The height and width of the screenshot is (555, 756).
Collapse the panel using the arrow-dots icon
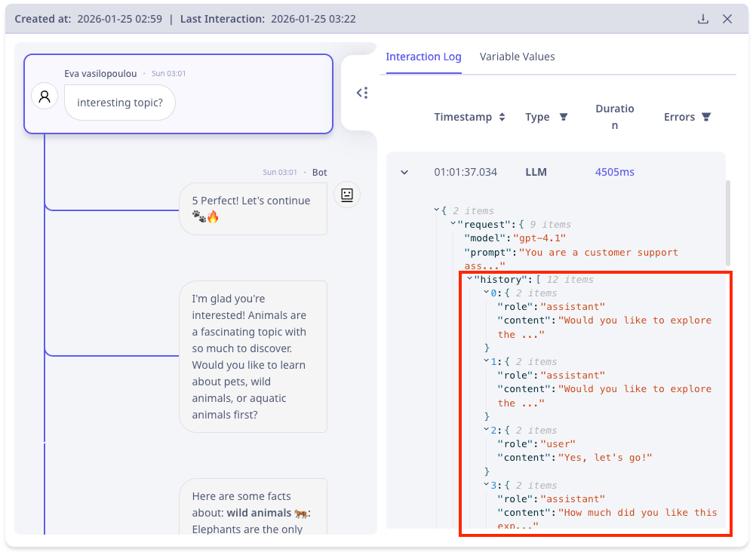click(x=362, y=93)
